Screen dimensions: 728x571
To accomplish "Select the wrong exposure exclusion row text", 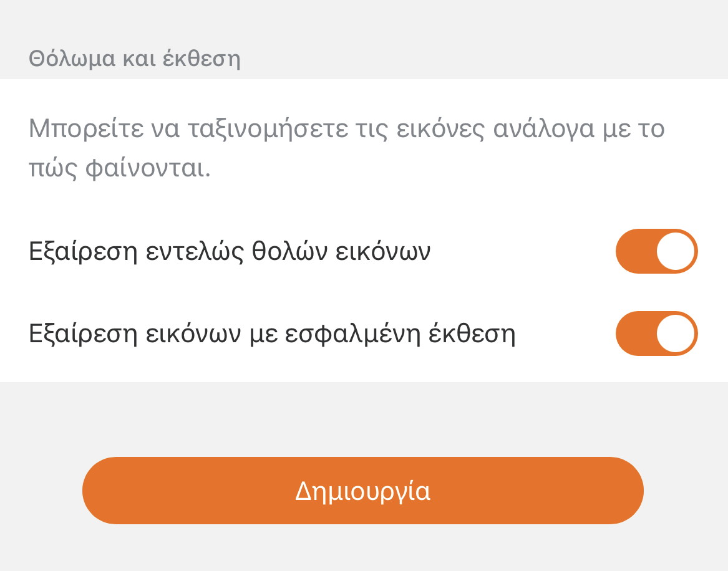I will coord(272,334).
